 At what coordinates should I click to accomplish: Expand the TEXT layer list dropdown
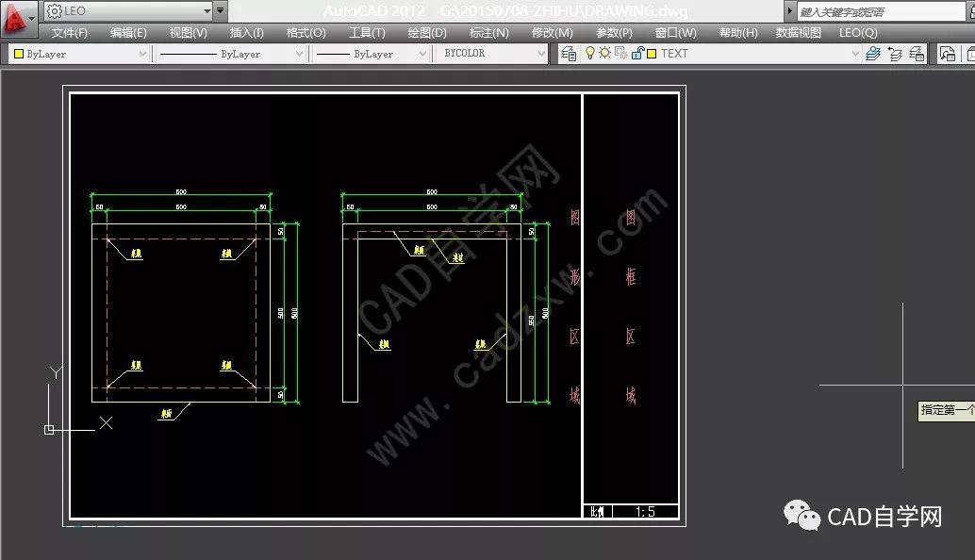pyautogui.click(x=855, y=54)
